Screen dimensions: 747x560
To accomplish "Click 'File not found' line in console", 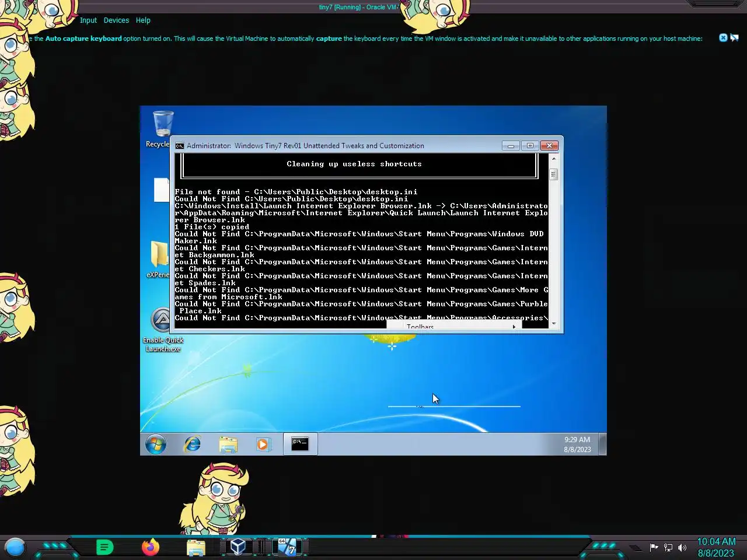I will (x=296, y=192).
